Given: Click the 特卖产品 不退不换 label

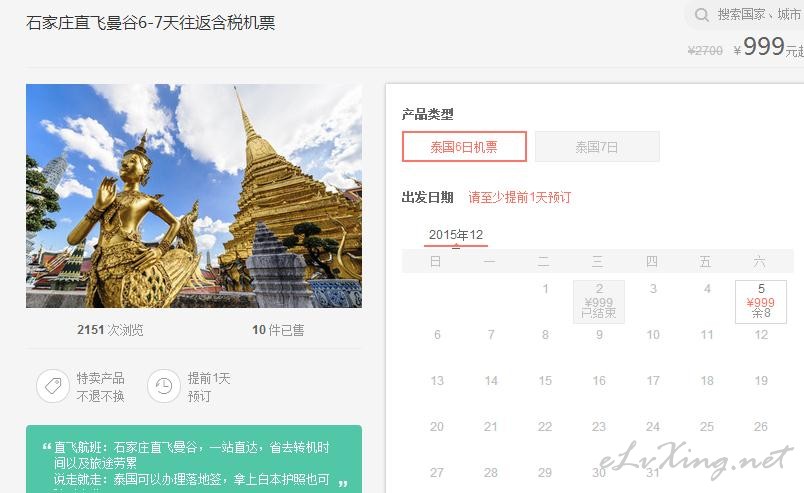Looking at the screenshot, I should pos(100,387).
